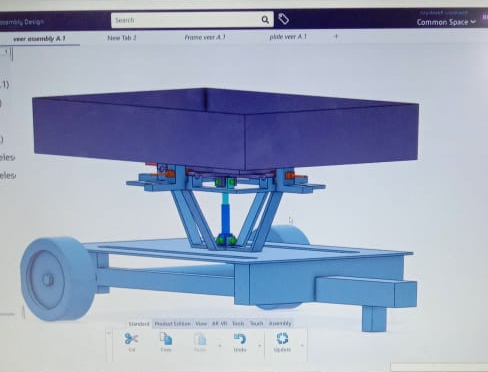Click inside the Search input field
This screenshot has width=488, height=372.
(187, 20)
